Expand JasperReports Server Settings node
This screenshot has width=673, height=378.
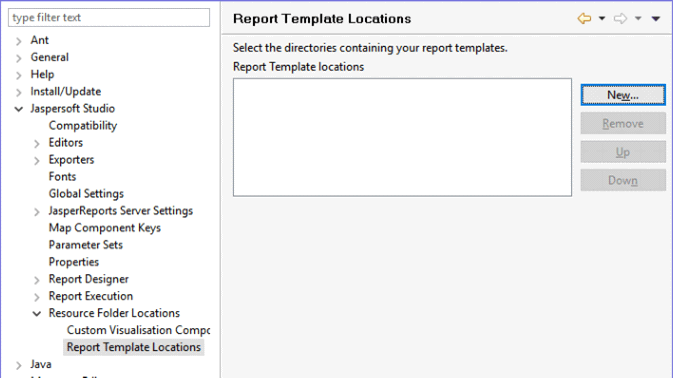[x=37, y=212]
